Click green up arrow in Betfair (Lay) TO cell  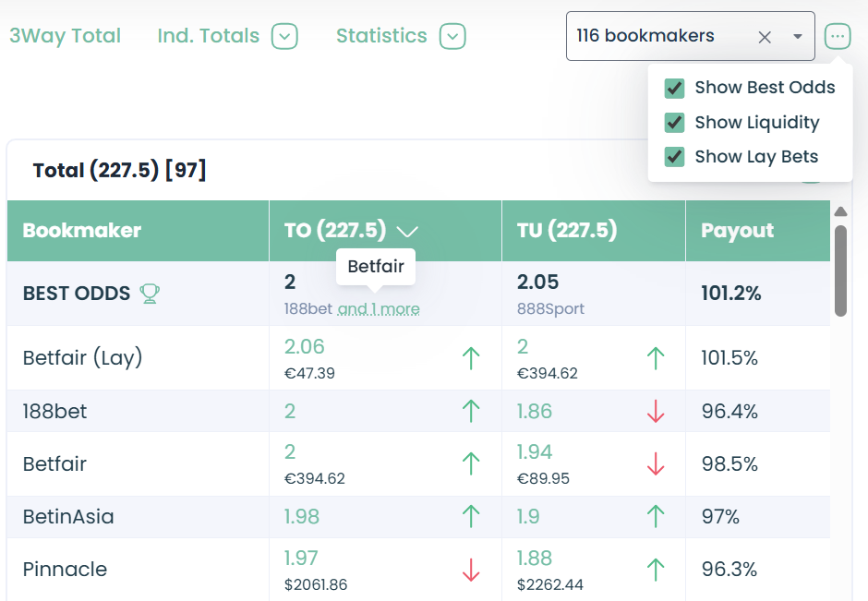[471, 357]
